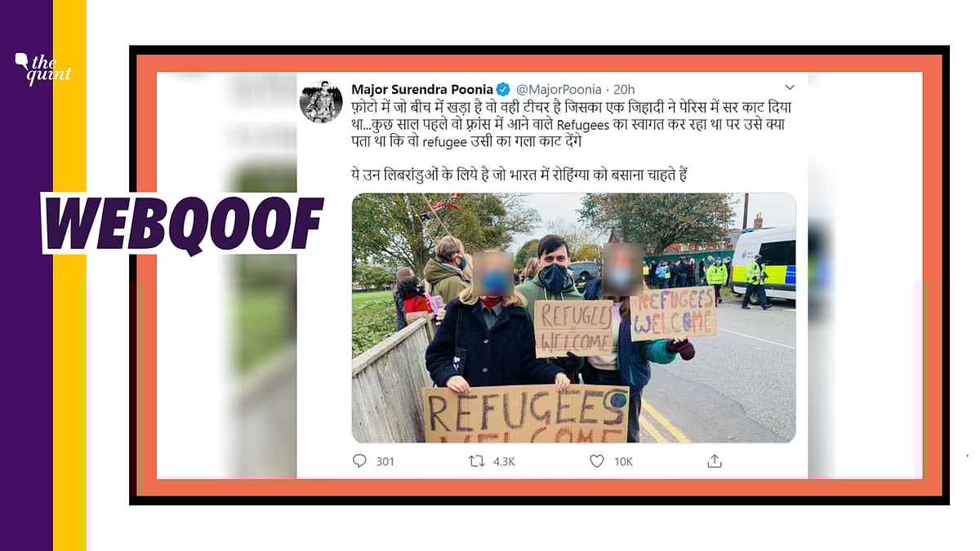View the 301 replies count
980x551 pixels.
point(385,462)
